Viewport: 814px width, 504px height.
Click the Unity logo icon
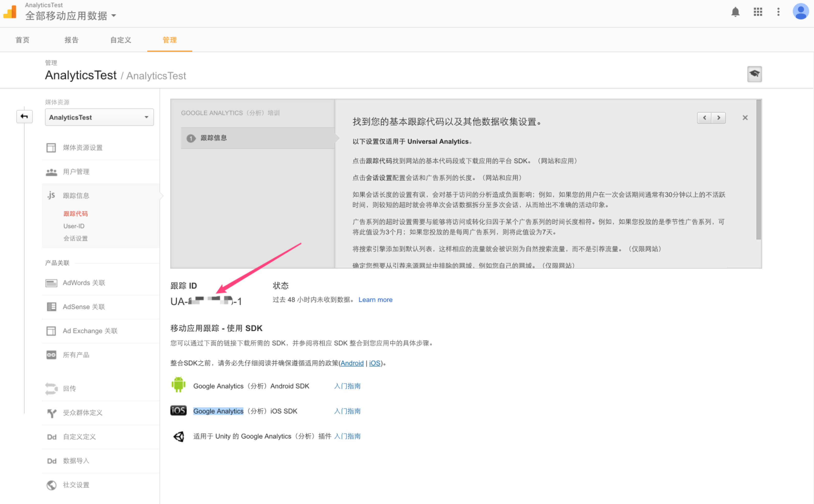179,436
